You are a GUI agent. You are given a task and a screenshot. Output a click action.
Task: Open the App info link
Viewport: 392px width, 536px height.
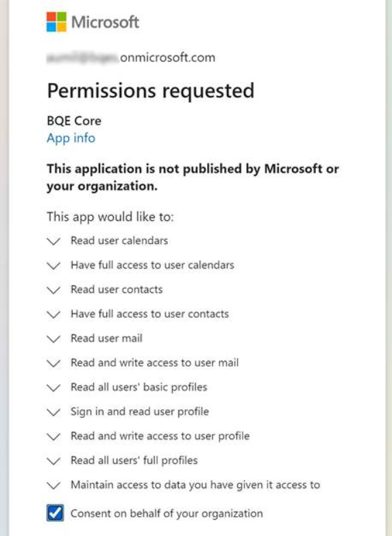point(71,138)
